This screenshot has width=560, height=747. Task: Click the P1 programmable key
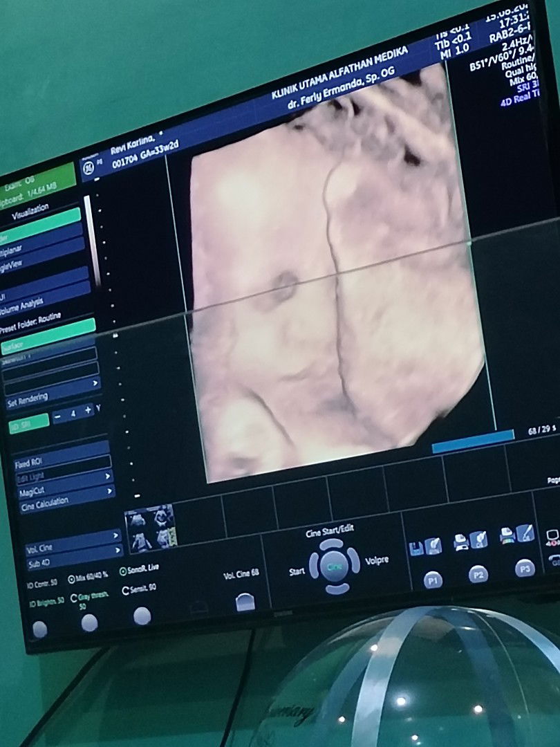click(x=433, y=581)
